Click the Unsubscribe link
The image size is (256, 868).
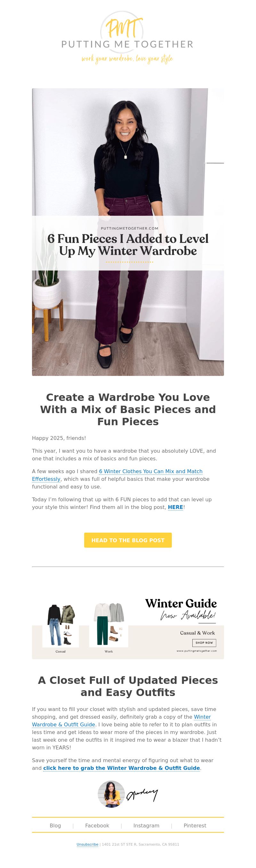[x=87, y=844]
